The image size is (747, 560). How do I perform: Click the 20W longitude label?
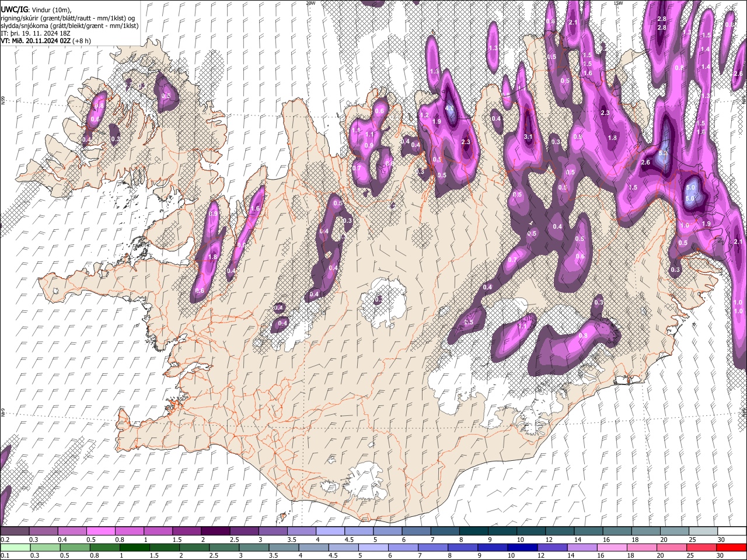click(x=310, y=3)
